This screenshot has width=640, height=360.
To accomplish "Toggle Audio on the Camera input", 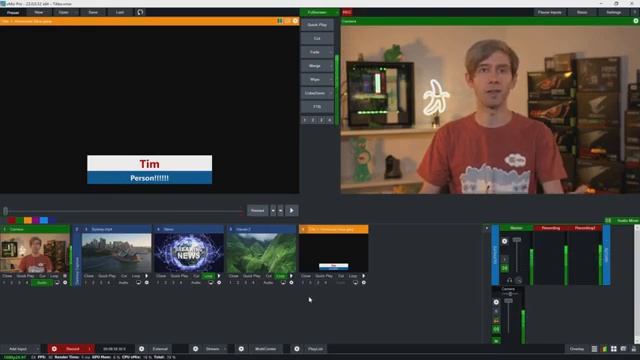I will pos(42,282).
